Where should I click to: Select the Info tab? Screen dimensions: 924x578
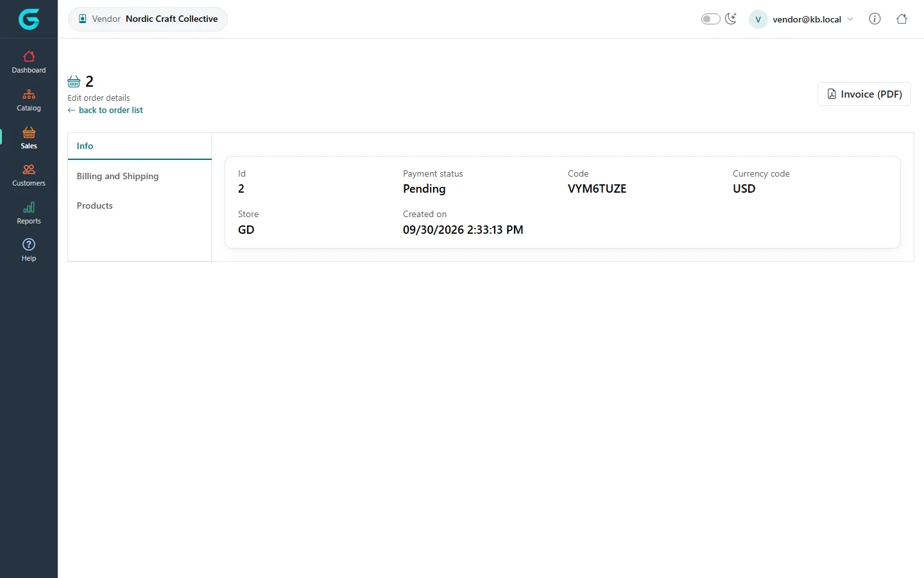(x=140, y=146)
